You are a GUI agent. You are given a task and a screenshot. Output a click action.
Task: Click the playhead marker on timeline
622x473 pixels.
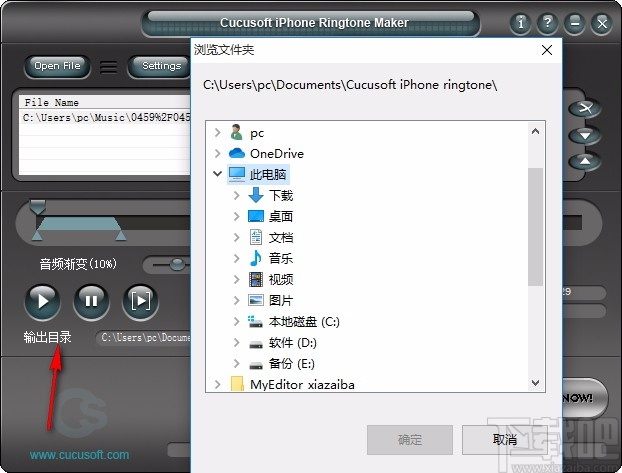38,207
